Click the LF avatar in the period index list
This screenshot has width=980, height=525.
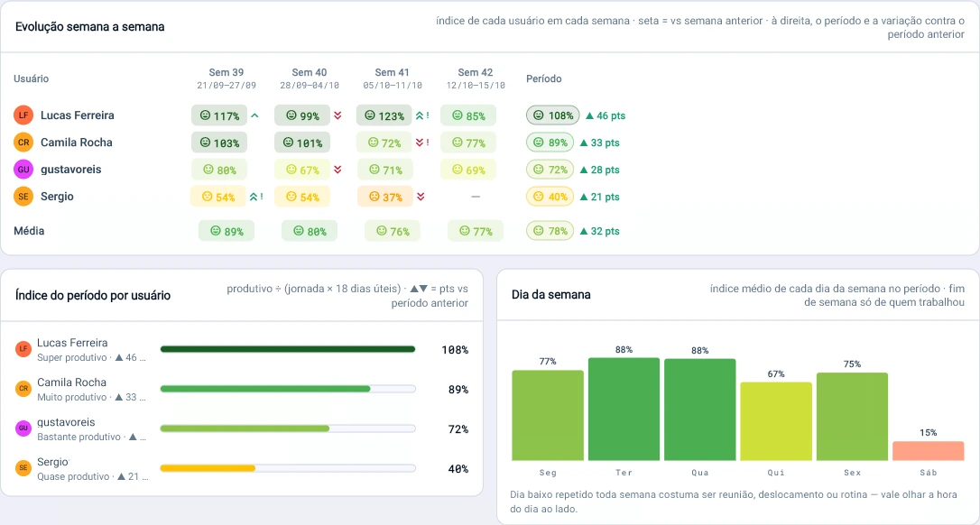(x=23, y=349)
